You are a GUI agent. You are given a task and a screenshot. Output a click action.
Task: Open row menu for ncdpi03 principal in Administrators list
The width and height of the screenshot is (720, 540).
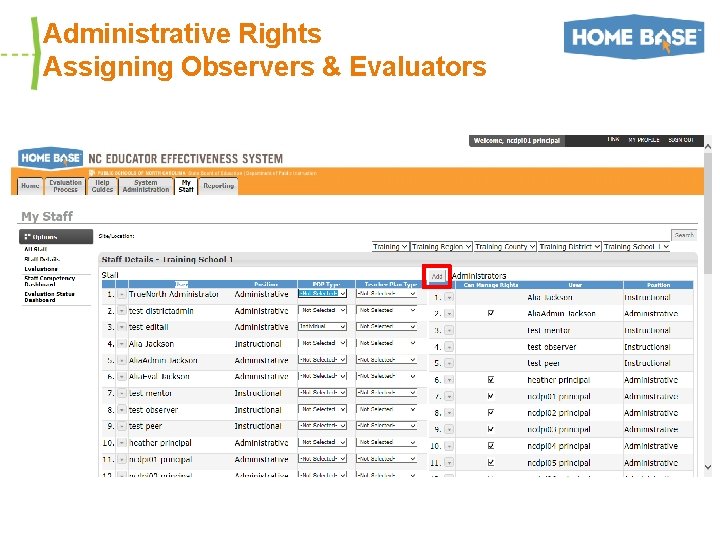(x=449, y=429)
